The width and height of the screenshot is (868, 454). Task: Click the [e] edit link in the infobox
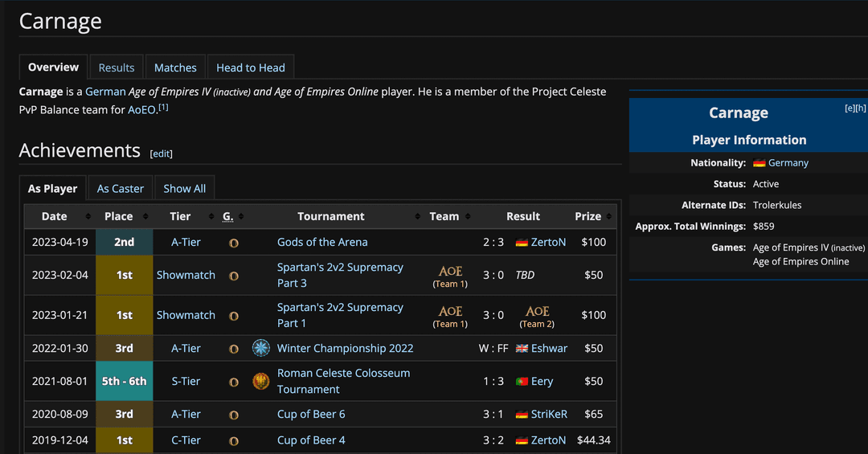pos(850,108)
